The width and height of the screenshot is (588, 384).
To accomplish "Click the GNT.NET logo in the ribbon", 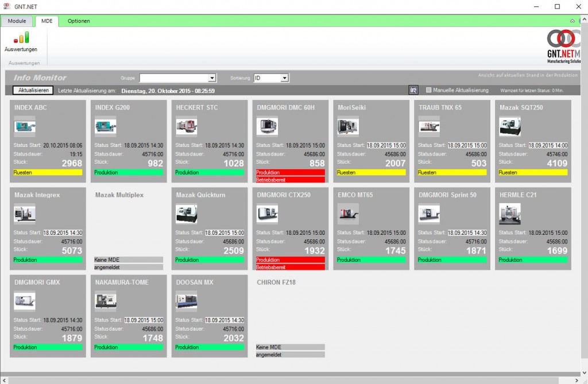I will tap(564, 46).
